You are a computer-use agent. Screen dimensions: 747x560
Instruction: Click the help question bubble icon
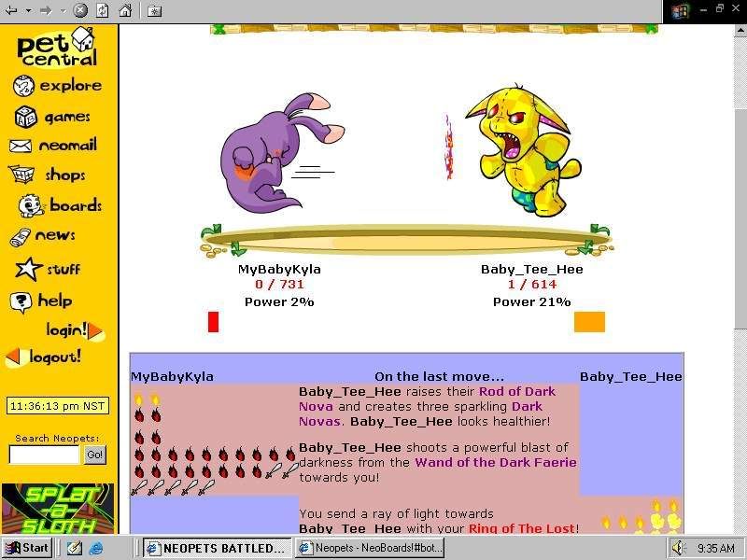[21, 302]
